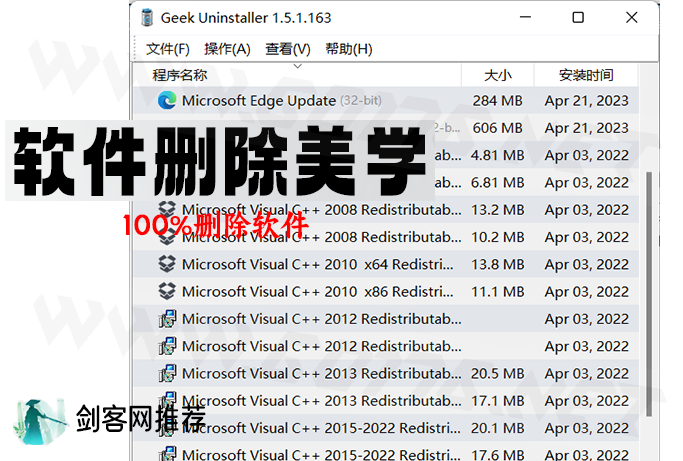This screenshot has width=683, height=461.
Task: Click the icon of the 13.2 MB Visual C++ 2008 row
Action: coord(167,208)
